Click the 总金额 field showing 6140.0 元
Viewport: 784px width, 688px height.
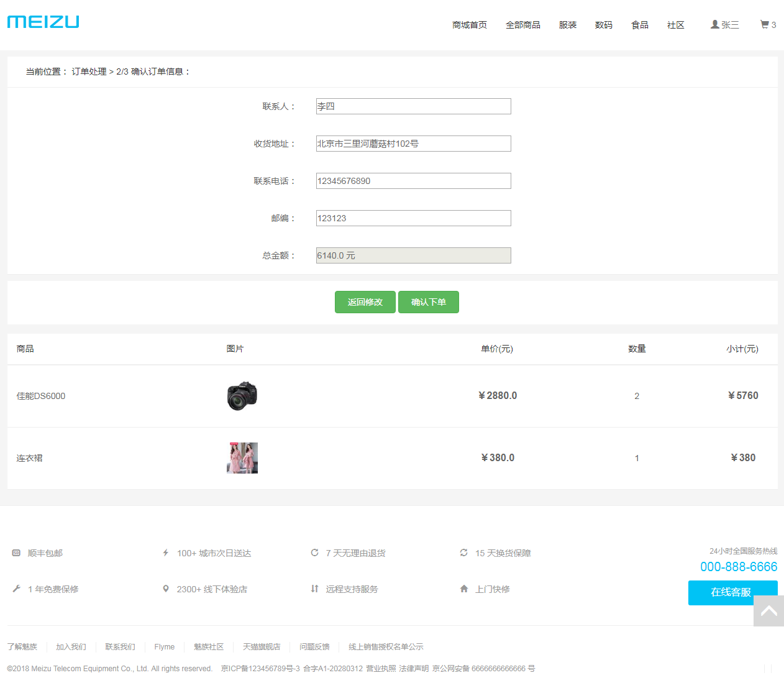click(414, 255)
